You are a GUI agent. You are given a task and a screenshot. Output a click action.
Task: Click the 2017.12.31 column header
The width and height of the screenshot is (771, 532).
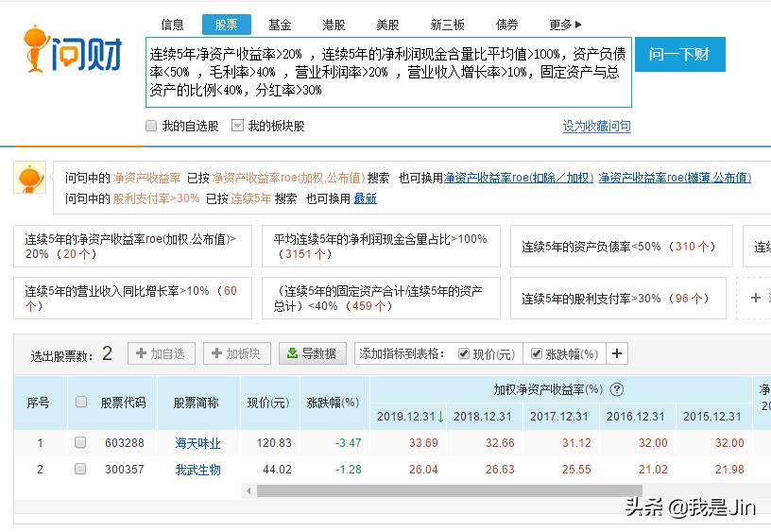pyautogui.click(x=559, y=417)
